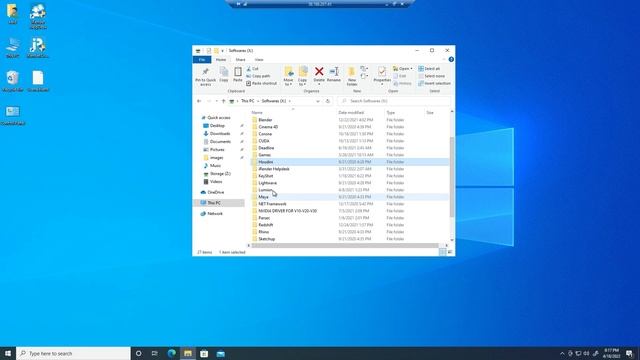
Task: Click the Task View taskbar icon
Action: coord(155,353)
